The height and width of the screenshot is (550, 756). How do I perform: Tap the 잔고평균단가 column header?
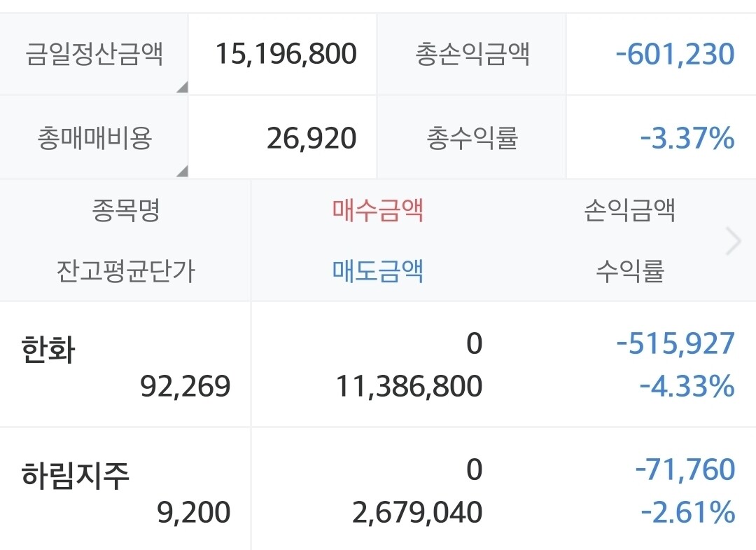pyautogui.click(x=126, y=270)
